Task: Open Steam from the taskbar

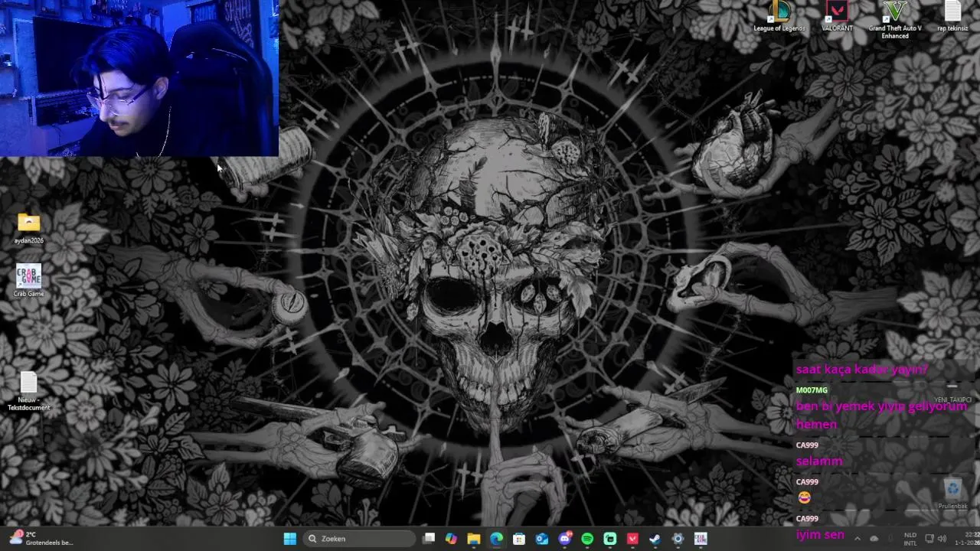Action: (x=655, y=539)
